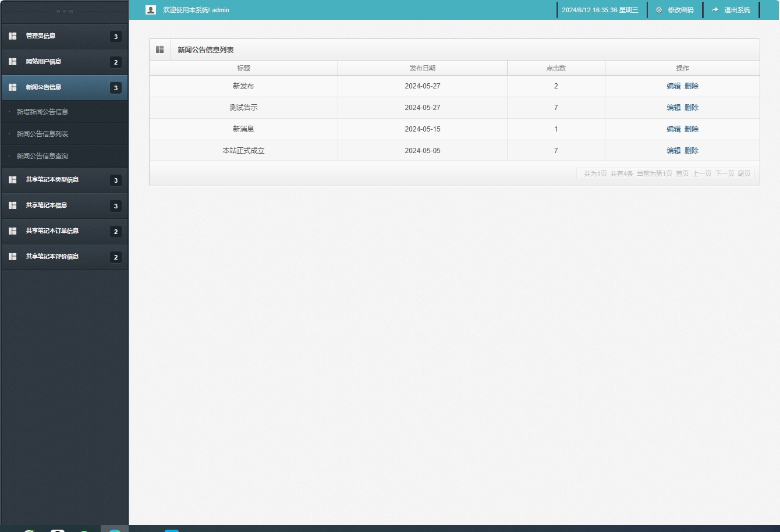Go to 首页 in the pagination
780x532 pixels.
(x=682, y=173)
